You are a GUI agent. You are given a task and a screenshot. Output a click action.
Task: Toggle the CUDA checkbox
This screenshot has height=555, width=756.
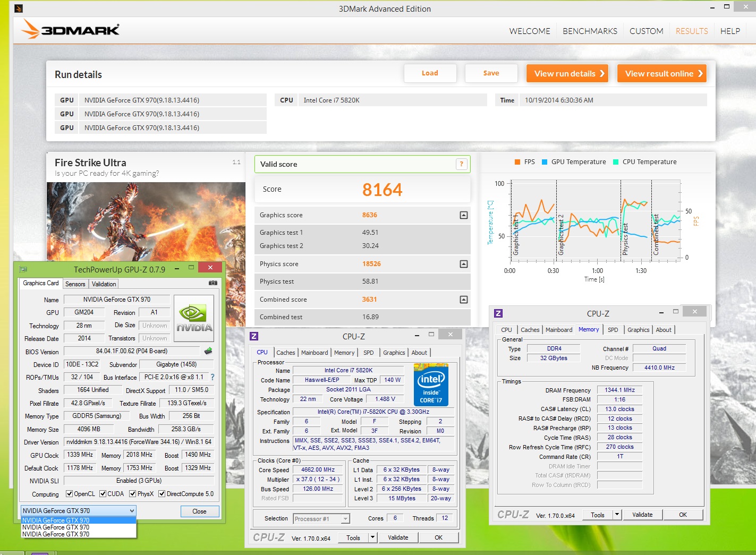point(103,494)
